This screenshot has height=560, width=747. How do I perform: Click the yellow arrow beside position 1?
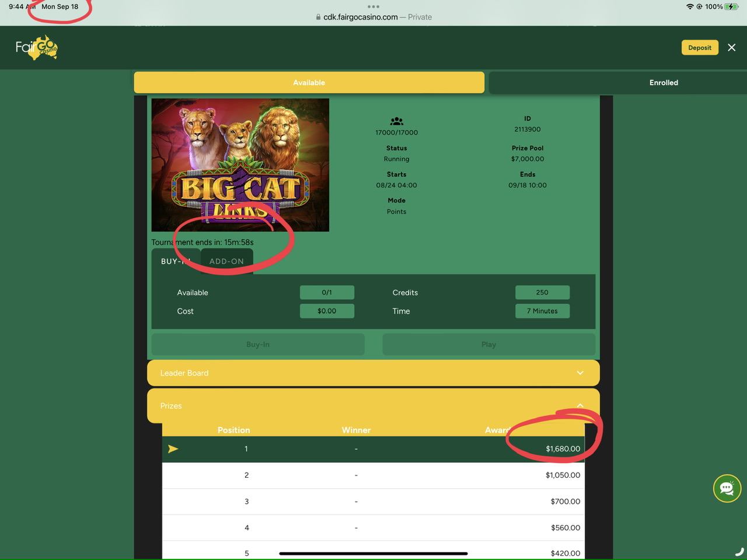[x=173, y=449]
